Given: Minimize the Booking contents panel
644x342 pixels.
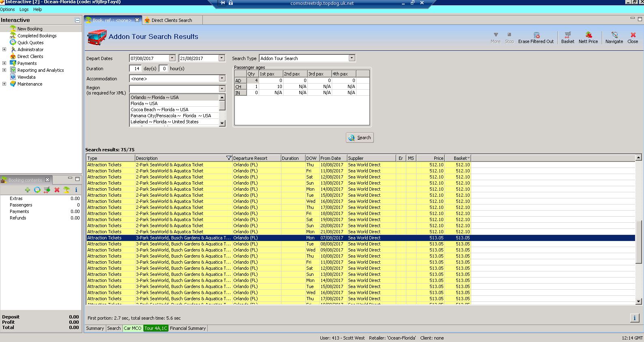Looking at the screenshot, I should point(70,178).
